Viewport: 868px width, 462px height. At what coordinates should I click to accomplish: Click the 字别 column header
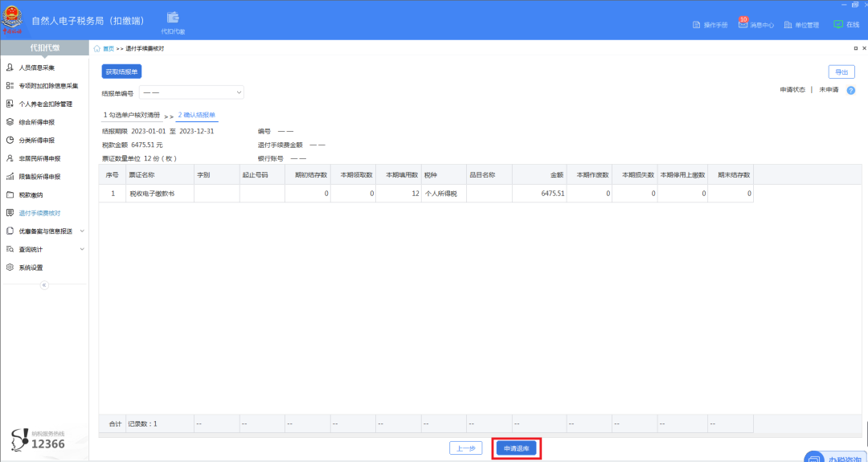216,174
